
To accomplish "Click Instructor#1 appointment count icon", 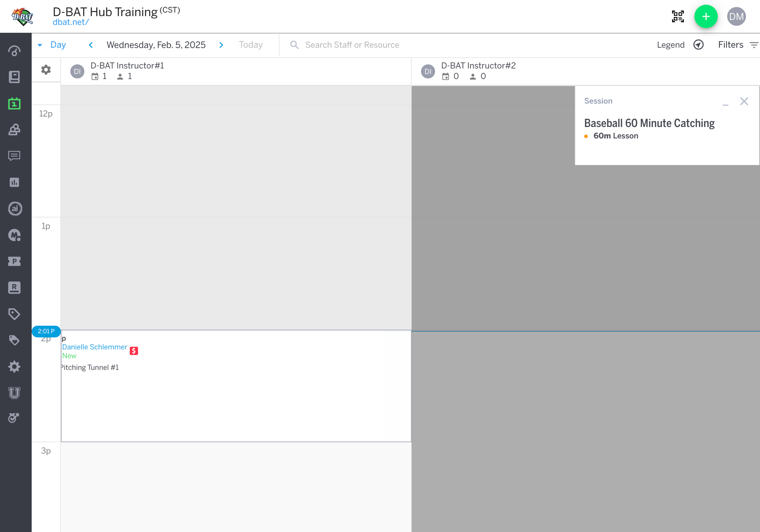I will pos(95,77).
